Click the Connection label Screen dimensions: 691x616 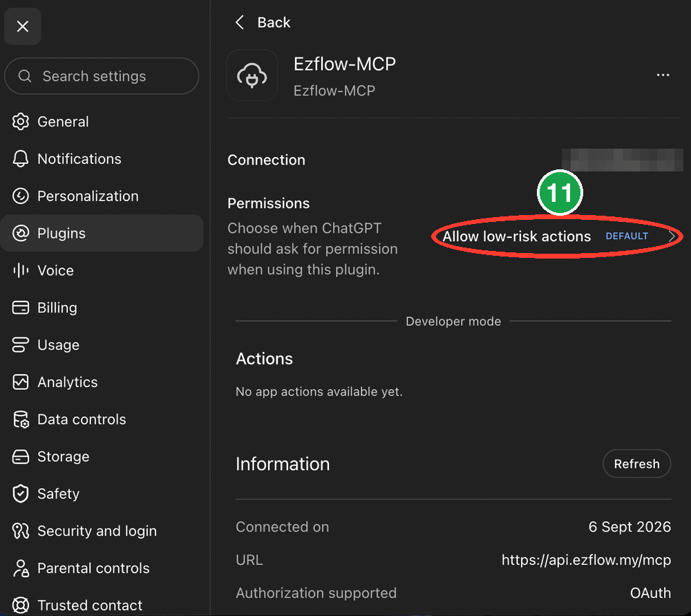coord(266,160)
